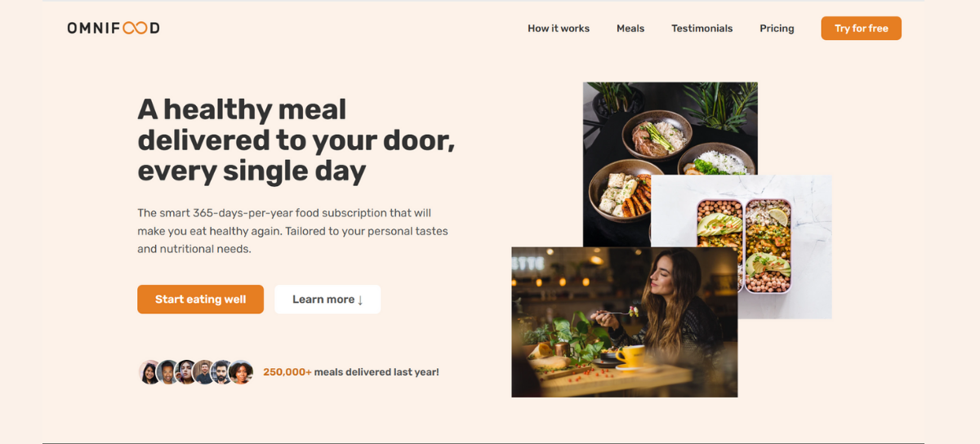
Task: Click the third avatar with purple-haired woman
Action: coord(186,372)
